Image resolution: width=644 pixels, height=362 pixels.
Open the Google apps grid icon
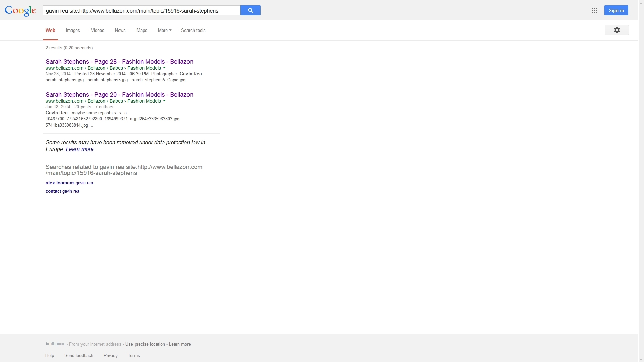click(x=594, y=10)
